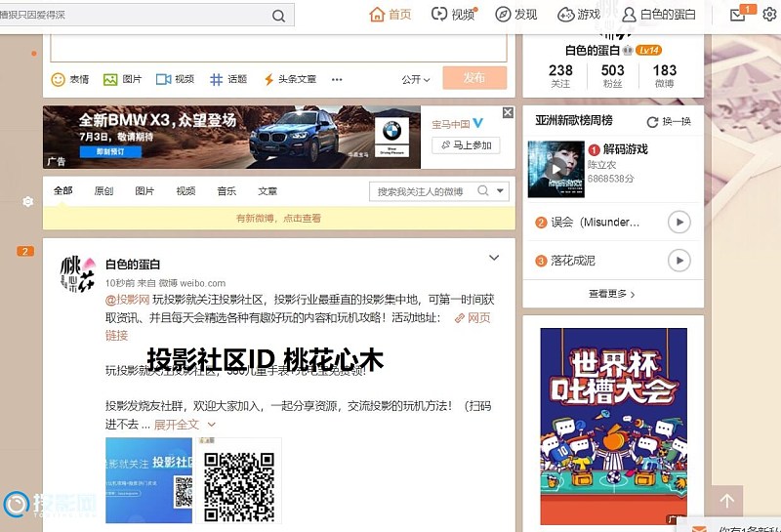Play the 落花成泥 track
This screenshot has height=532, width=781.
(x=679, y=261)
